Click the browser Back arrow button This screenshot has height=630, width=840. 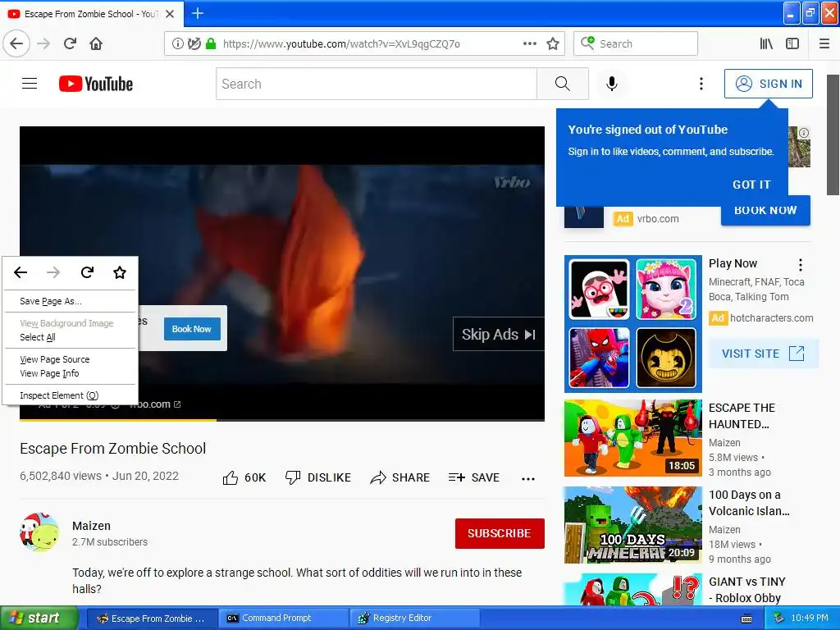pyautogui.click(x=16, y=43)
